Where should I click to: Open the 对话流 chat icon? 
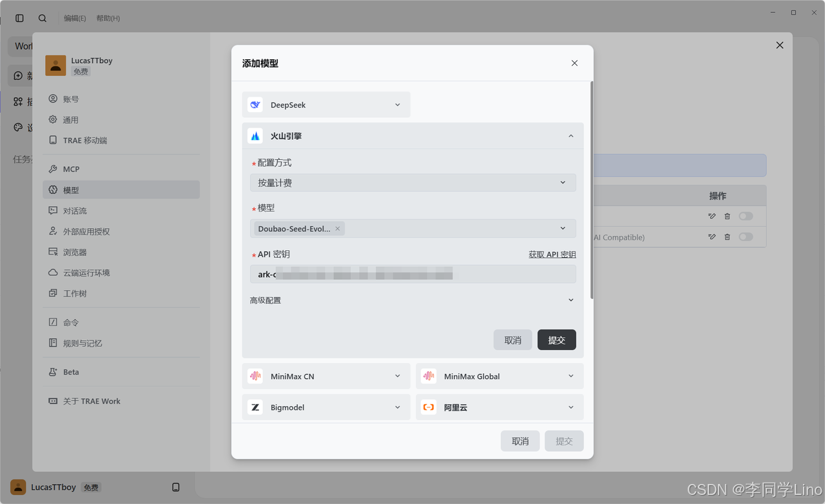(x=53, y=211)
